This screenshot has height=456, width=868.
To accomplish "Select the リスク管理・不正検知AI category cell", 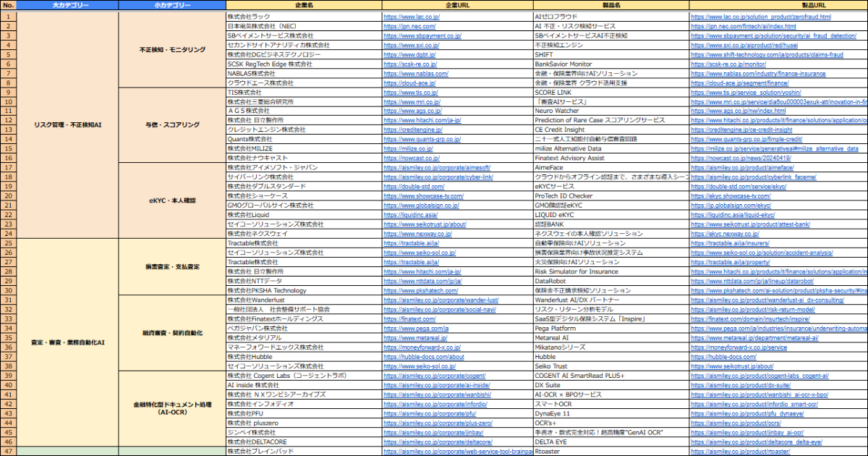I will pyautogui.click(x=67, y=124).
